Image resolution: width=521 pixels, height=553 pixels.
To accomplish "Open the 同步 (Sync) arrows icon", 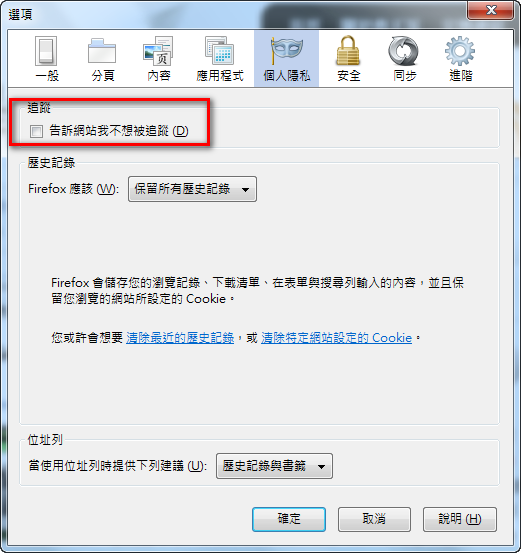I will (x=404, y=51).
